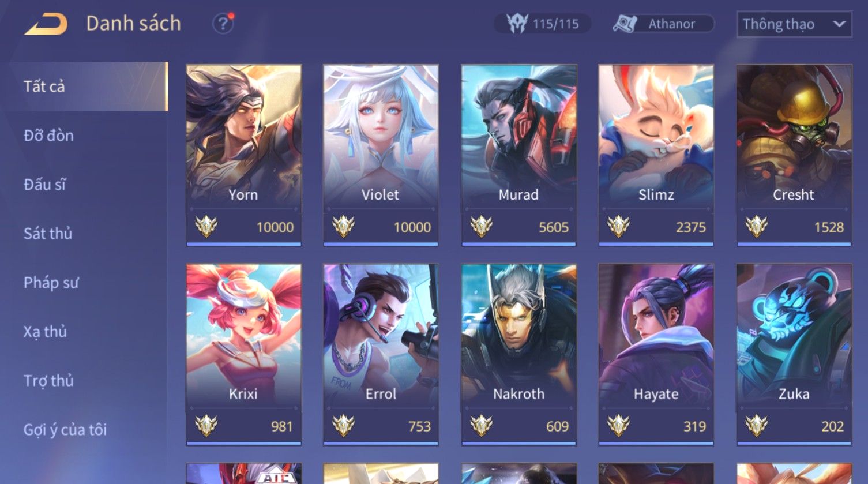Click the golden back arrow icon
This screenshot has width=868, height=484.
coord(46,24)
